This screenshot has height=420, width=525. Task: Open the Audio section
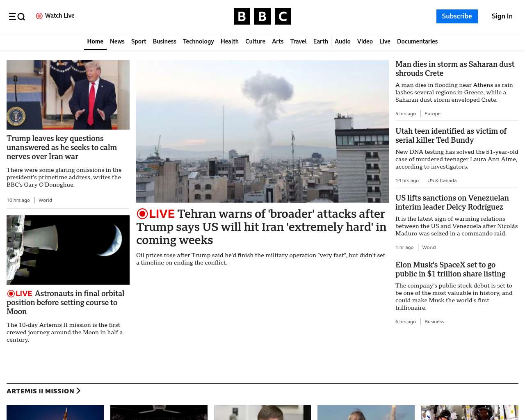tap(342, 41)
